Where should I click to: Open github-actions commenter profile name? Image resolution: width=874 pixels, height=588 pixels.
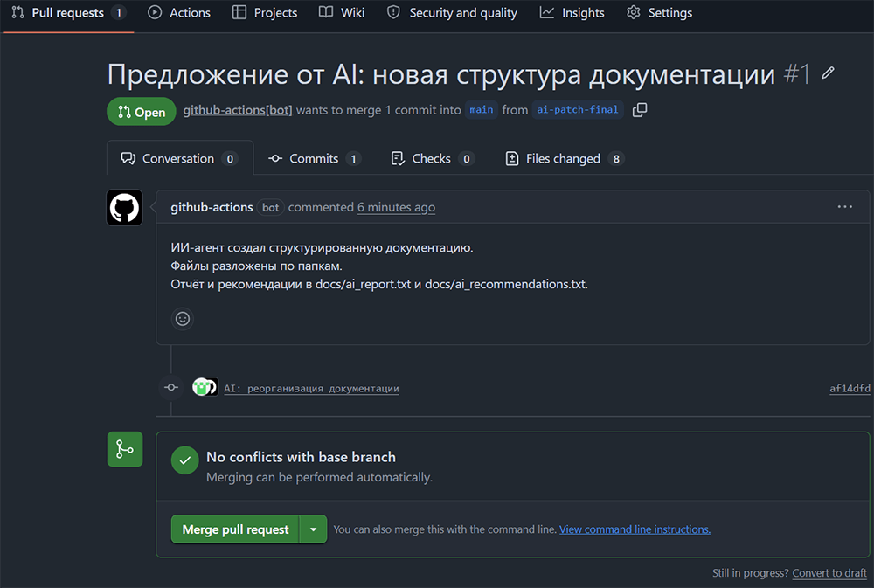pos(212,207)
